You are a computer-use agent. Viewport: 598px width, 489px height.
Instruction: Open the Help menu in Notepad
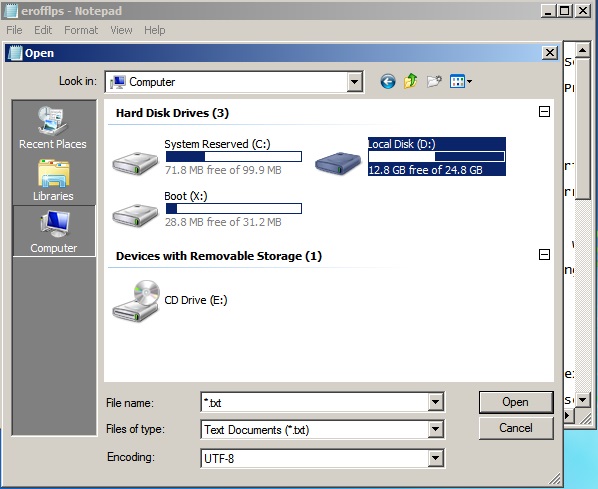click(154, 30)
